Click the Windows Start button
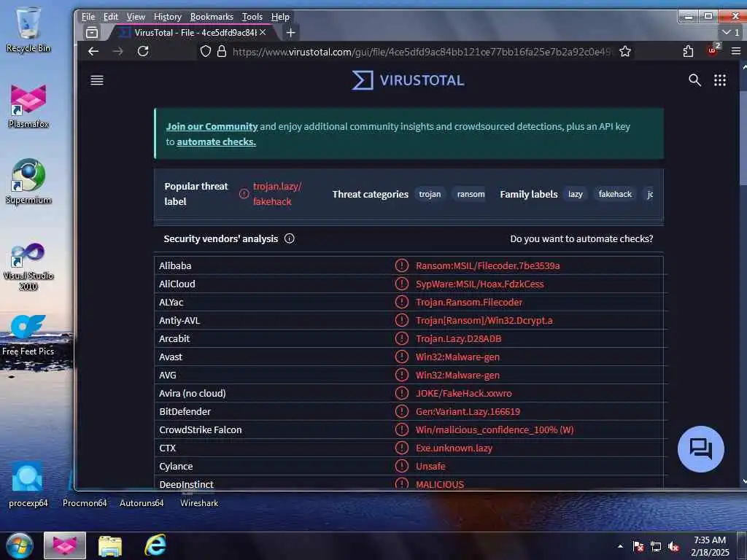 click(19, 545)
